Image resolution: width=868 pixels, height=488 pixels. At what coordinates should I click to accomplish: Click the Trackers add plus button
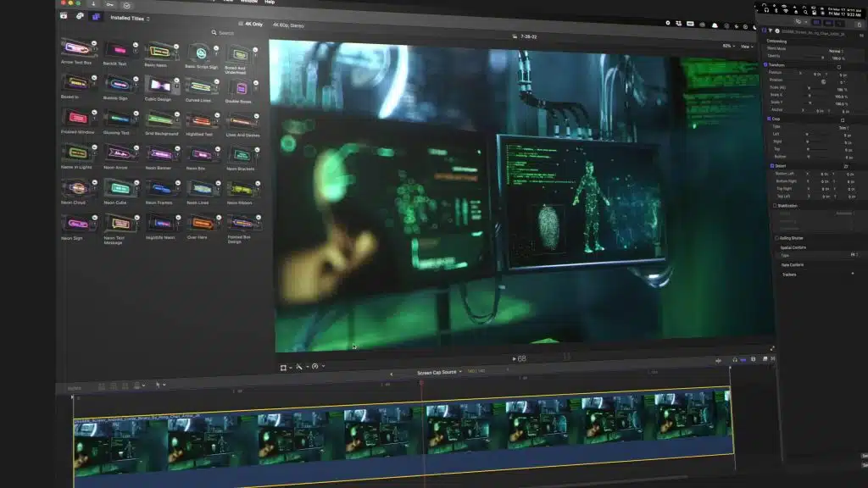point(853,274)
